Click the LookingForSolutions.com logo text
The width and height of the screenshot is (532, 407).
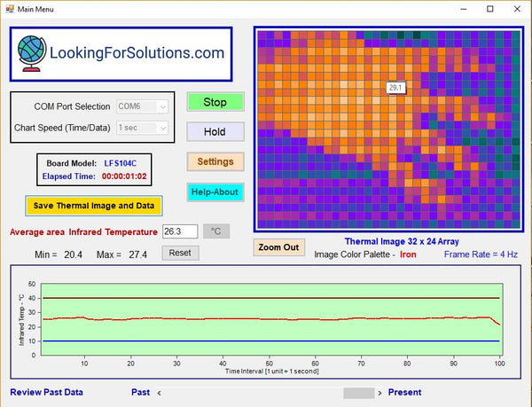coord(137,53)
